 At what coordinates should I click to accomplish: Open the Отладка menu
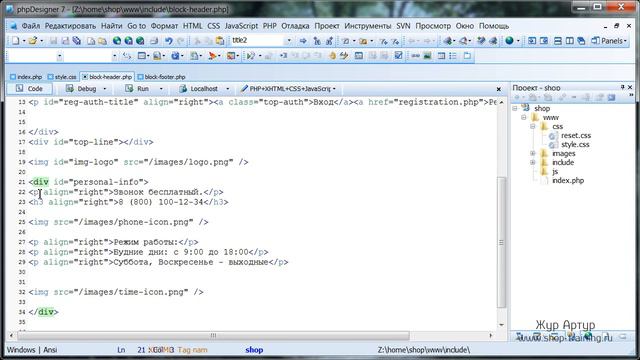[x=295, y=26]
